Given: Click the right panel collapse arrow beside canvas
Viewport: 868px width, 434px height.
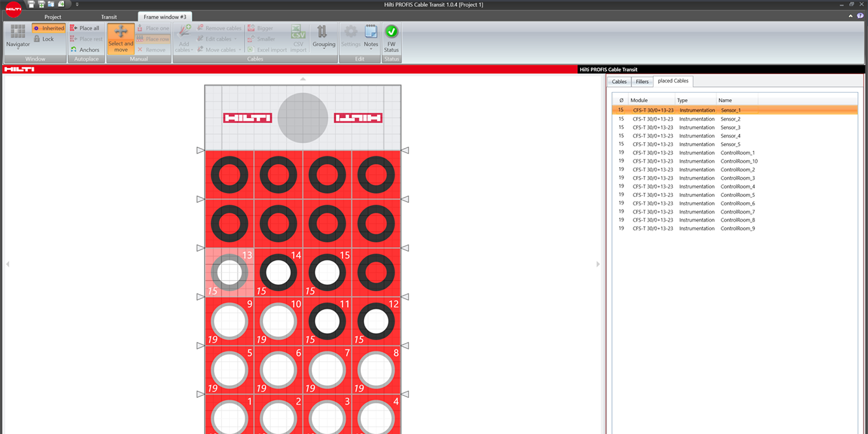Looking at the screenshot, I should pos(598,264).
